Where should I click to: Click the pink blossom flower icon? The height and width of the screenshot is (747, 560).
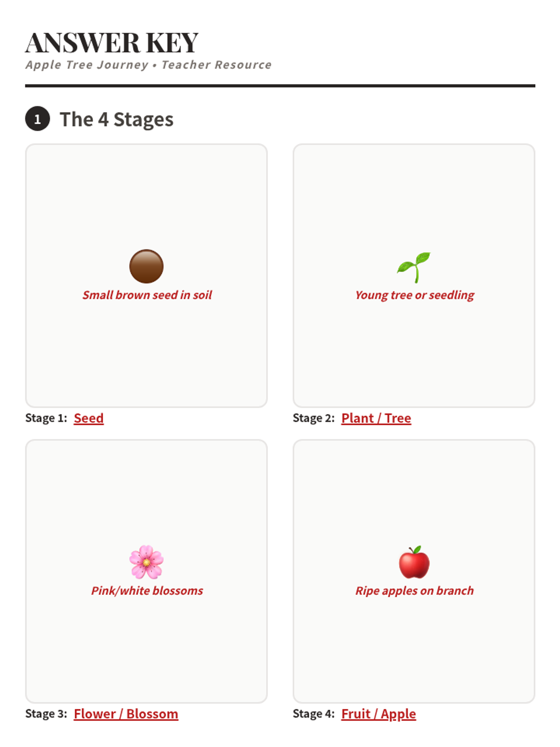tap(147, 562)
